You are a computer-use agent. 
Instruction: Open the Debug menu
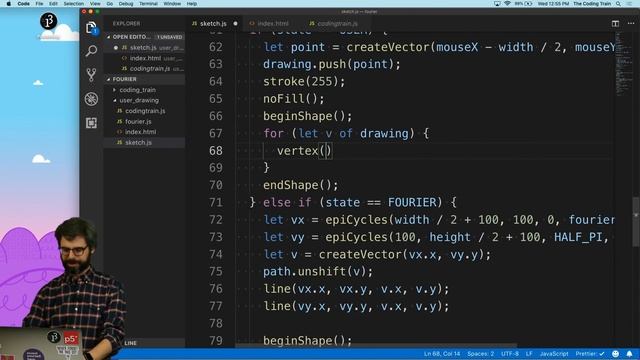point(126,4)
